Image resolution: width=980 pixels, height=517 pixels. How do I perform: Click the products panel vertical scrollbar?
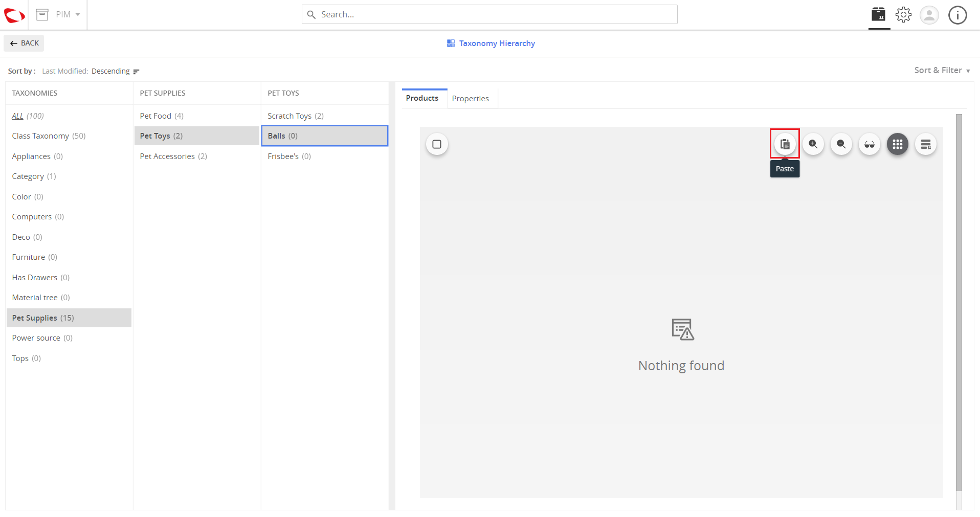tap(959, 303)
